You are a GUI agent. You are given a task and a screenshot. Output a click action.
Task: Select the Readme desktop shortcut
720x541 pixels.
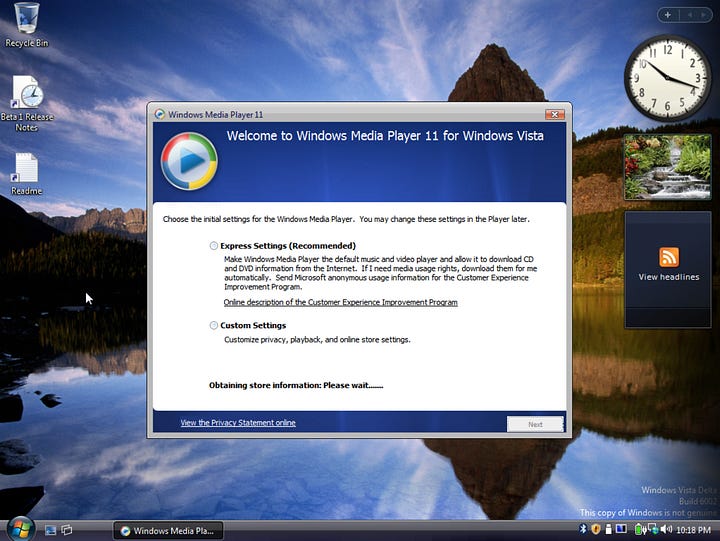coord(26,174)
